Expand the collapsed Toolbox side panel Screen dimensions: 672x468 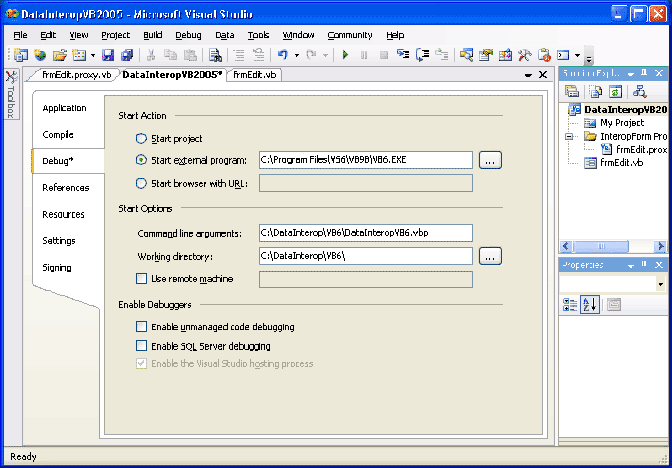[11, 94]
